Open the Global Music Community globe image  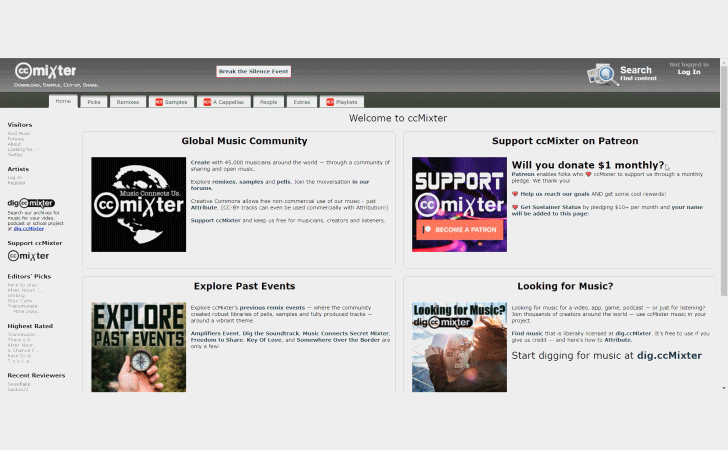[x=138, y=204]
